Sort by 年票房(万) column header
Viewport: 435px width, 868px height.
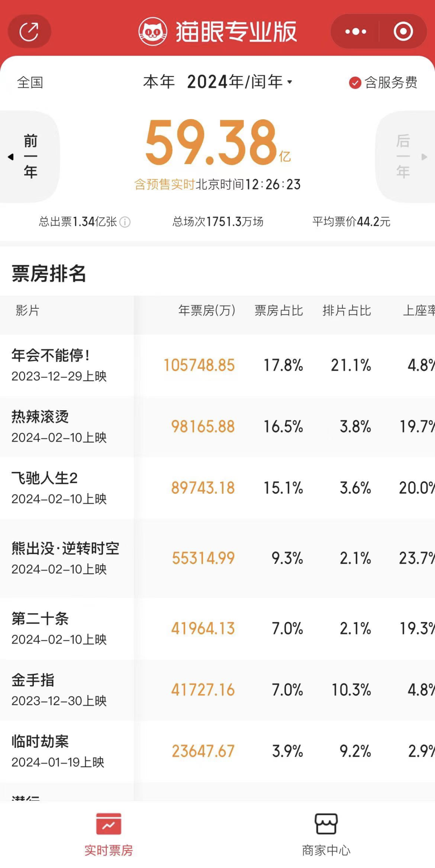coord(207,311)
